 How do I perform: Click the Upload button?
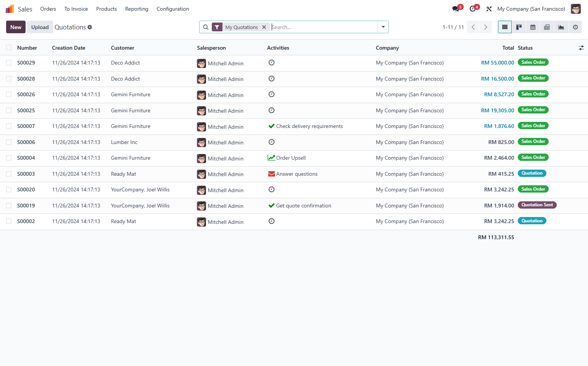coord(40,27)
